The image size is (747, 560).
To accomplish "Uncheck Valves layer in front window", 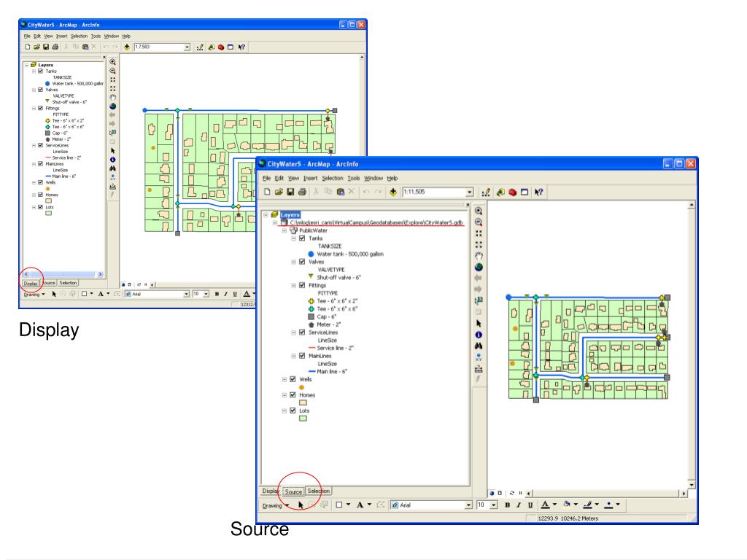I will 302,262.
